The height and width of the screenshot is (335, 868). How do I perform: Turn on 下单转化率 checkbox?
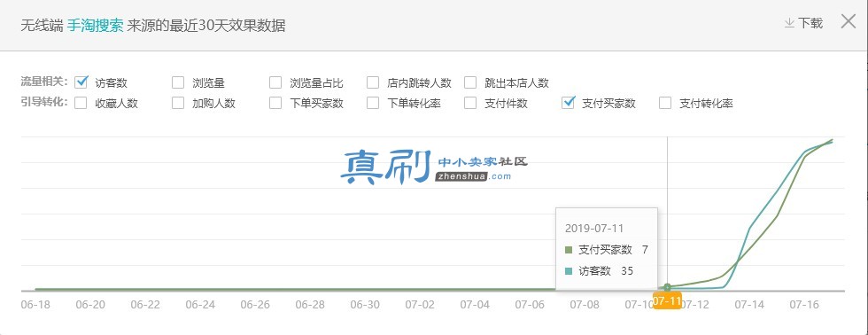click(x=373, y=103)
